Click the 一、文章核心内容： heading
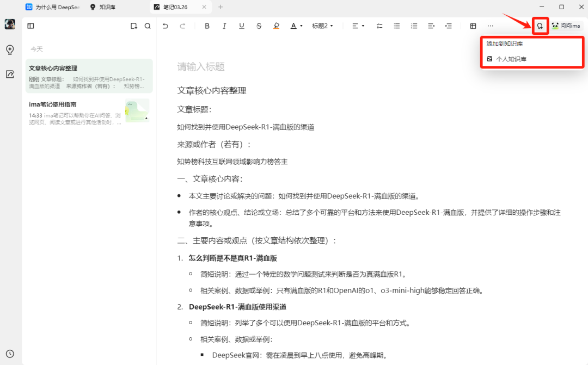 (210, 179)
